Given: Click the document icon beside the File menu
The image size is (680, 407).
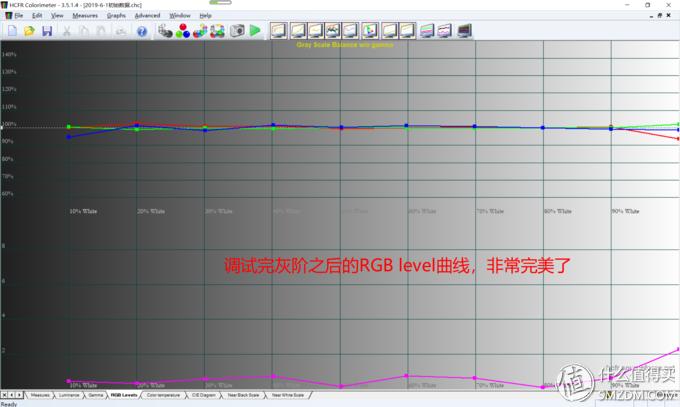Looking at the screenshot, I should (8, 16).
